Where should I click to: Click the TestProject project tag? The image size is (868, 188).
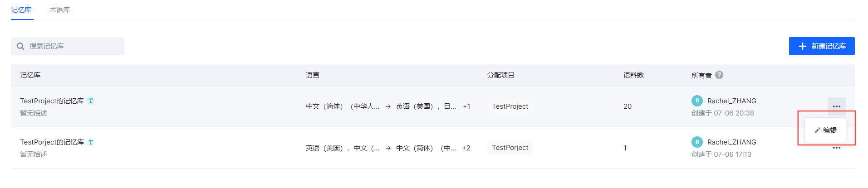coord(510,106)
